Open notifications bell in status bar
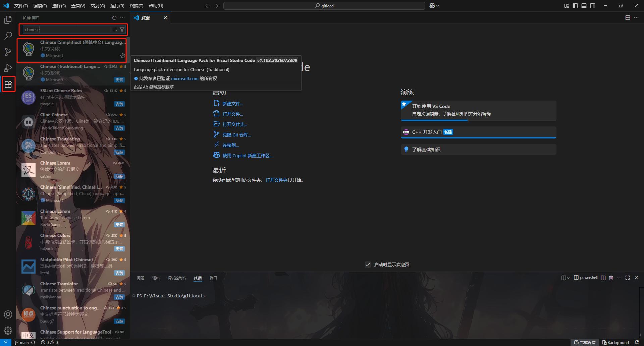The height and width of the screenshot is (346, 644). tap(637, 342)
